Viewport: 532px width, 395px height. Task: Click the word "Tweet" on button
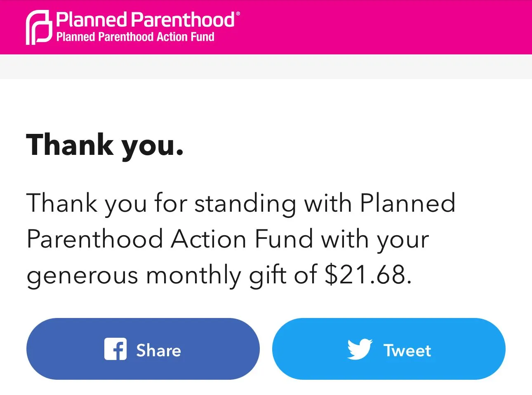coord(407,351)
